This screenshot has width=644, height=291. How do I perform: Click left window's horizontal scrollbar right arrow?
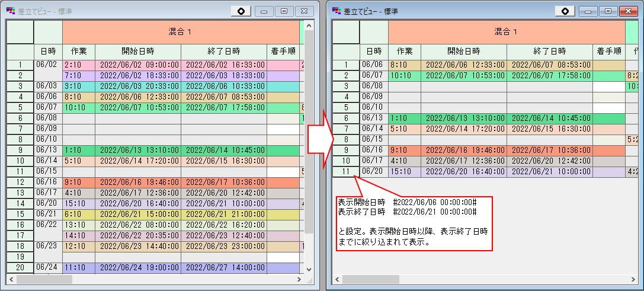click(x=299, y=280)
